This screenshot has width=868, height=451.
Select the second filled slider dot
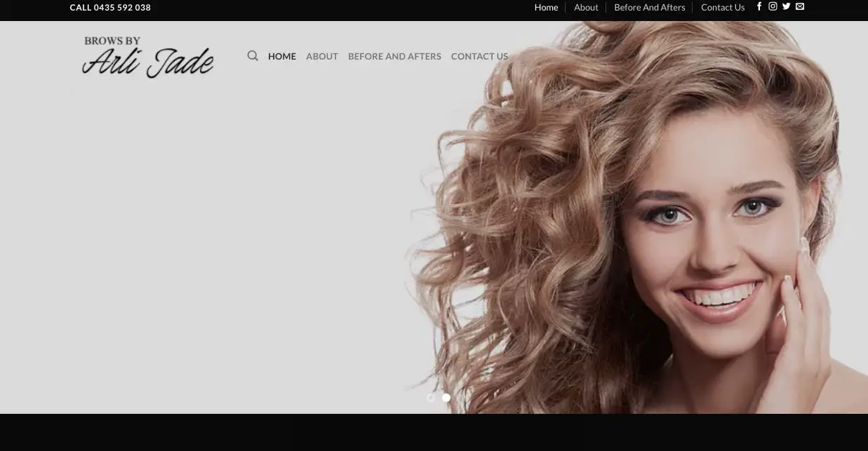click(446, 398)
